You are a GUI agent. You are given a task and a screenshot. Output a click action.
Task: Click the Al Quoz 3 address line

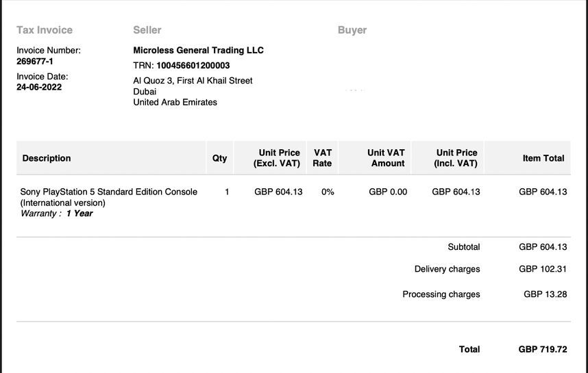click(x=193, y=81)
